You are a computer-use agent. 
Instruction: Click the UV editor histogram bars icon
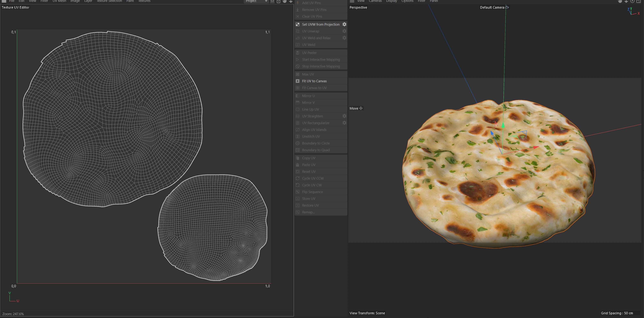point(272,1)
